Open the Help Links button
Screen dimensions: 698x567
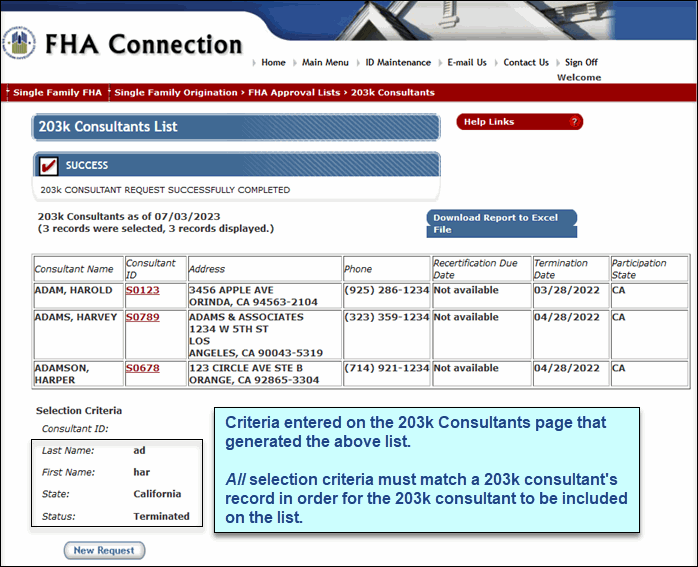[519, 122]
